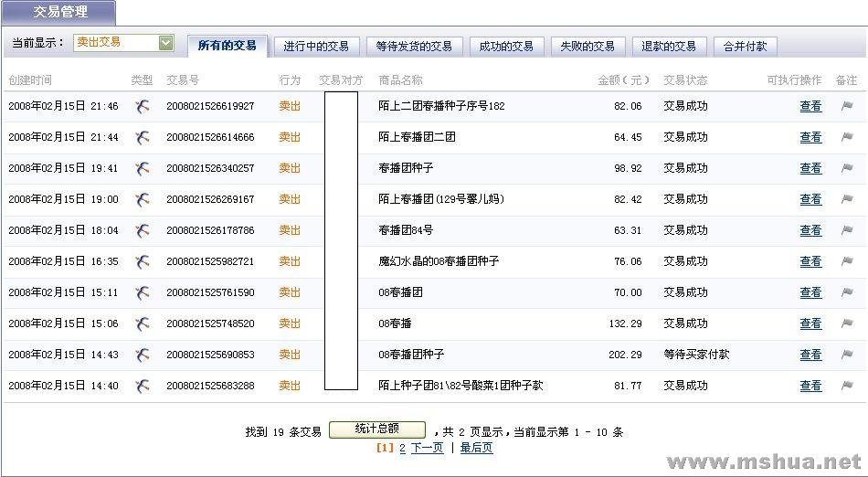Click 查看 for 陌上春播团二团 order
The height and width of the screenshot is (477, 868).
pos(810,137)
